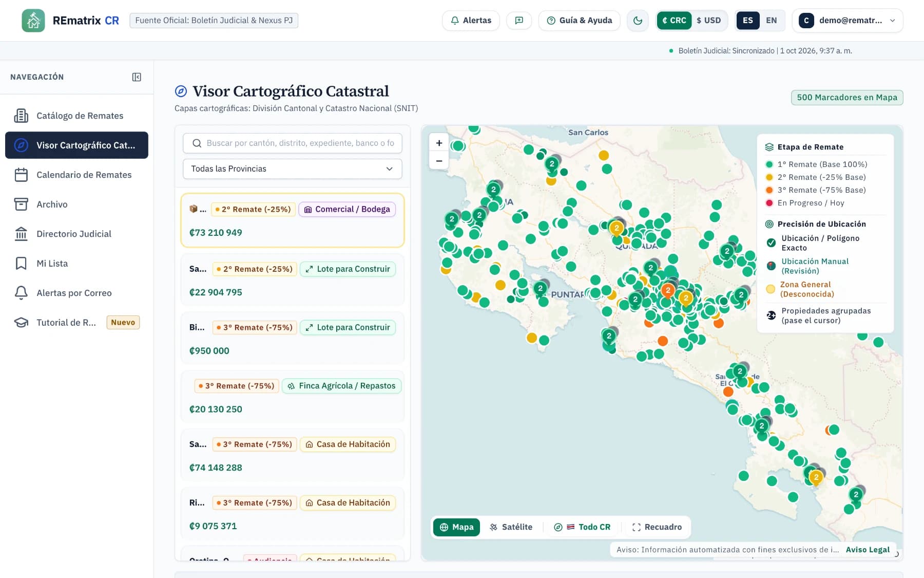Collapse the navigation sidebar panel icon

pos(137,77)
